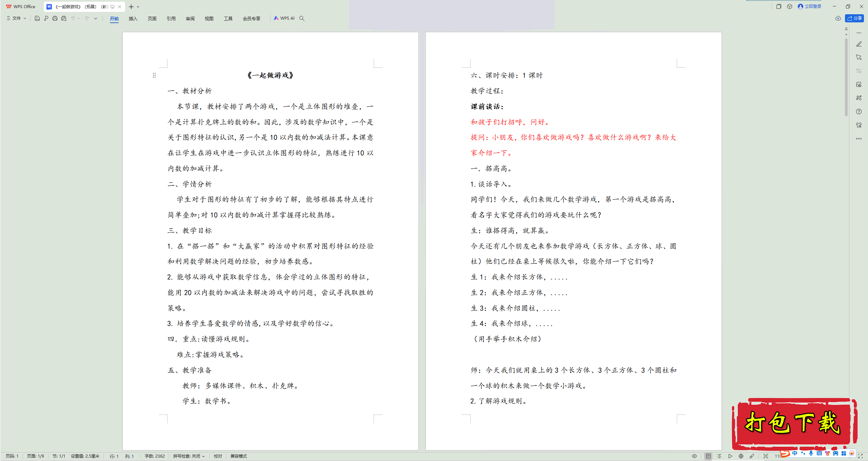Click the paragraph drag handle beside the title
This screenshot has height=461, width=868.
(154, 75)
